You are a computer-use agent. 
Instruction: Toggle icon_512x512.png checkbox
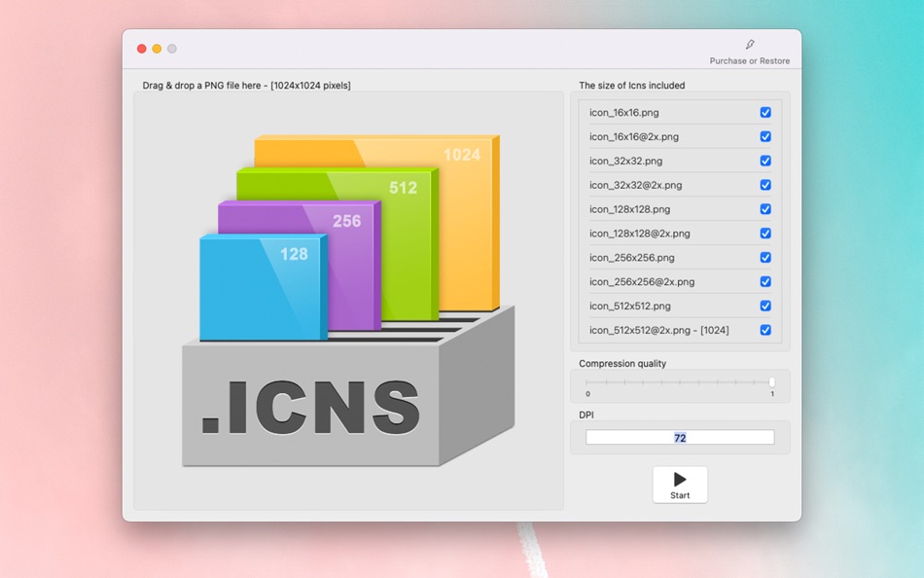click(x=765, y=306)
